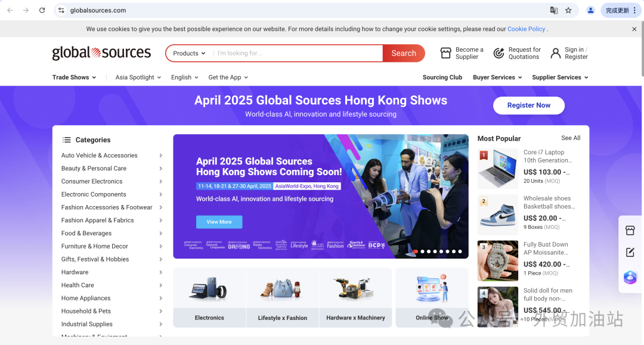This screenshot has height=345, width=644.
Task: Click the red Search button
Action: point(403,54)
